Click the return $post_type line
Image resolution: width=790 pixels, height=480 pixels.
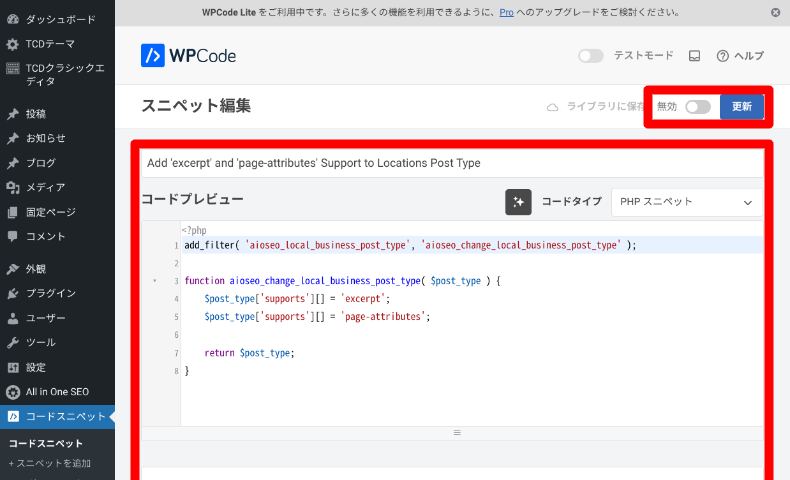point(249,353)
